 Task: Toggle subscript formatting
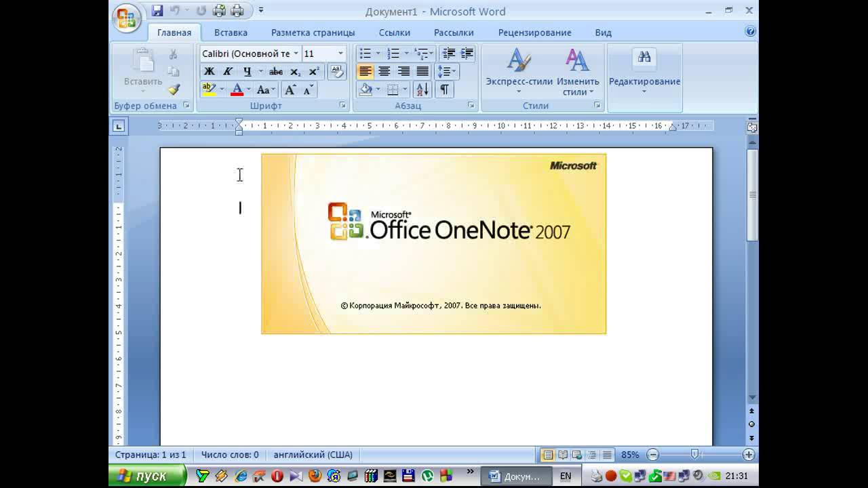pyautogui.click(x=296, y=72)
